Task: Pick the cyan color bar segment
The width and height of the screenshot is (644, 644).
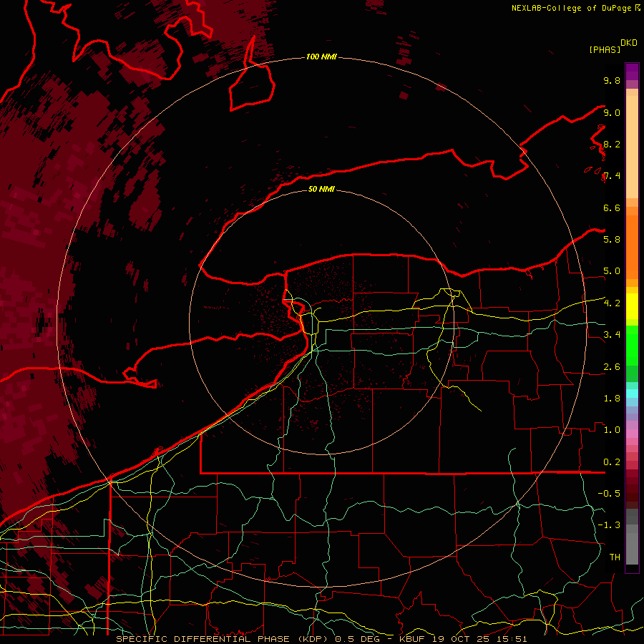Action: tap(632, 394)
